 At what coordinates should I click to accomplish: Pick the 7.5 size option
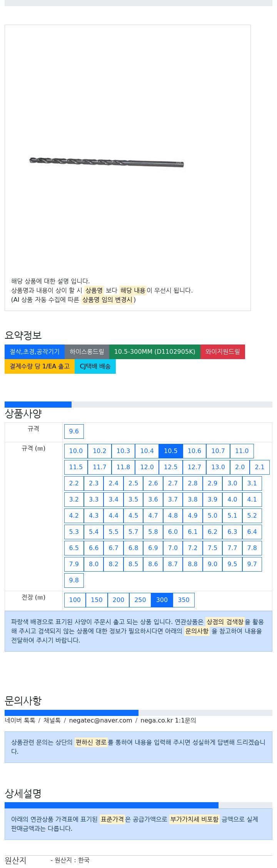[212, 548]
